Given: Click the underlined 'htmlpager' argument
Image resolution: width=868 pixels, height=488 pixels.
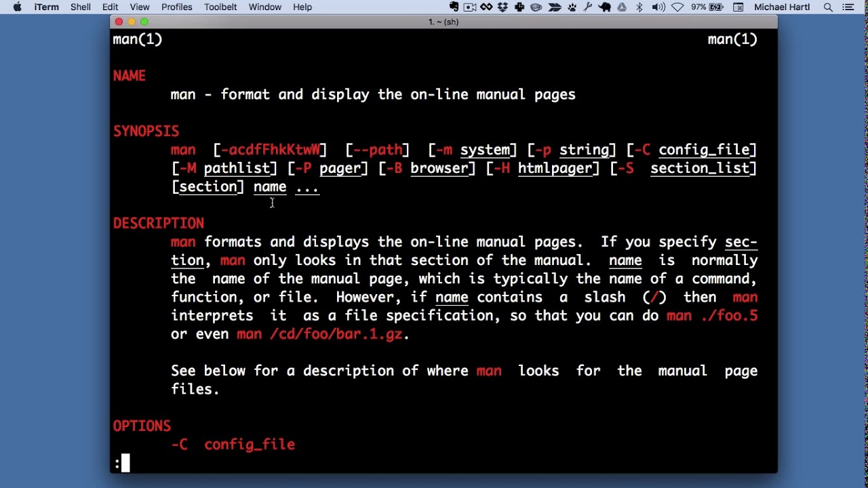Looking at the screenshot, I should tap(555, 168).
